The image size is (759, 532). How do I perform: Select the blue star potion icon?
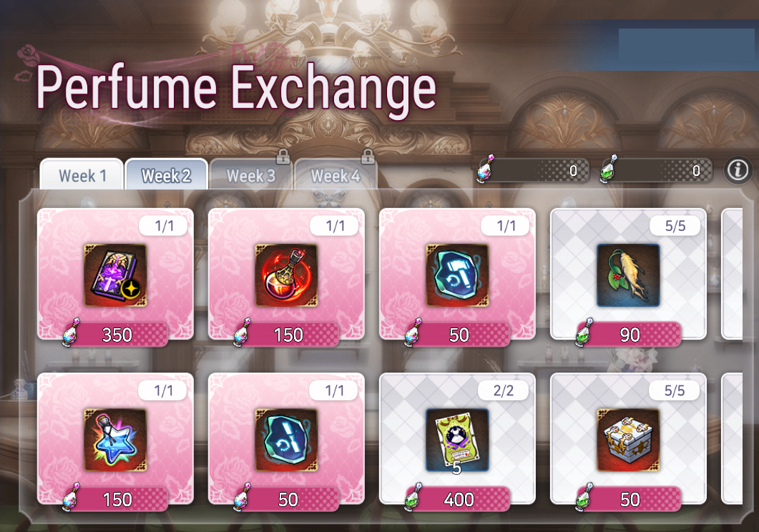point(115,440)
